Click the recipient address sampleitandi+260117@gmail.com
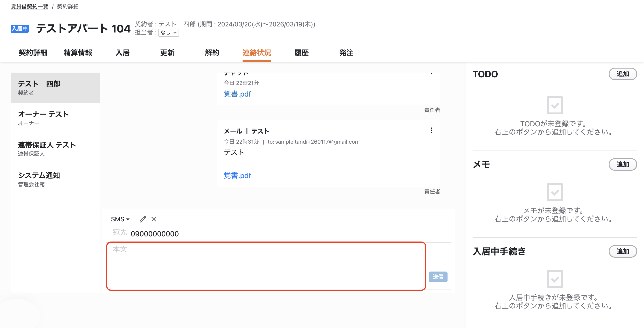The height and width of the screenshot is (328, 644). pos(317,142)
